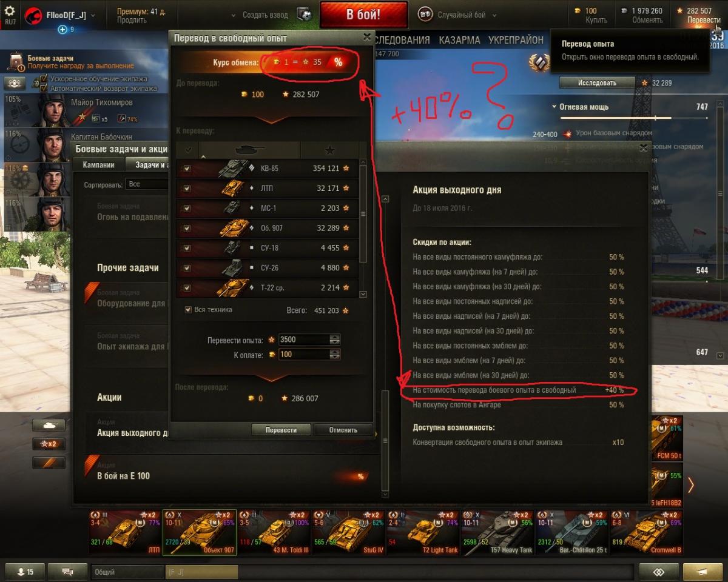The image size is (728, 582).
Task: Click the x2 experience filter icon
Action: 49,444
